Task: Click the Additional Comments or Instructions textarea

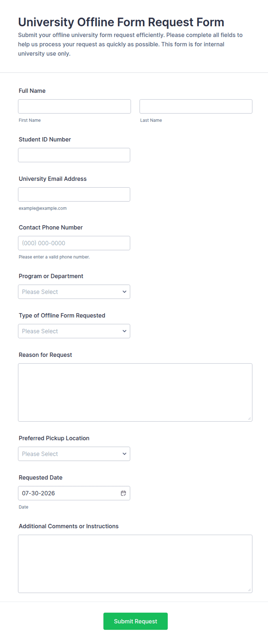Action: point(135,564)
